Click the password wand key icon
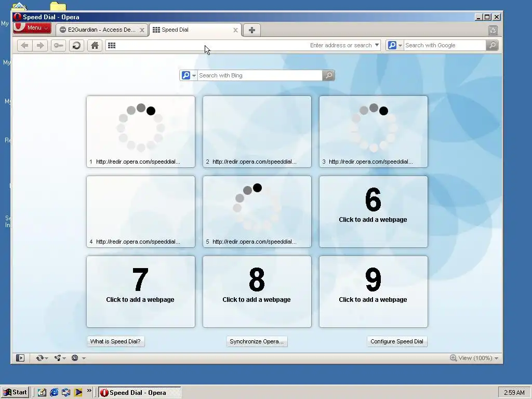Viewport: 532px width, 399px height. (x=58, y=46)
